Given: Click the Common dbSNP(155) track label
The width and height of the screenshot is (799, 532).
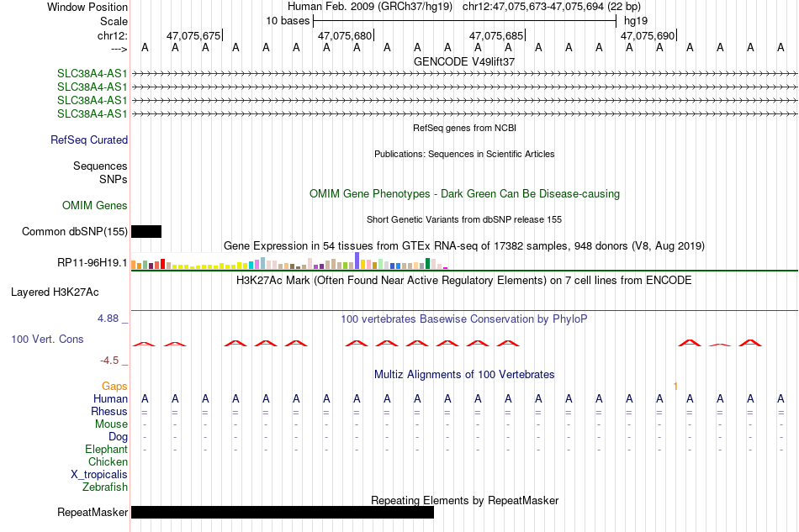Looking at the screenshot, I should click(75, 232).
